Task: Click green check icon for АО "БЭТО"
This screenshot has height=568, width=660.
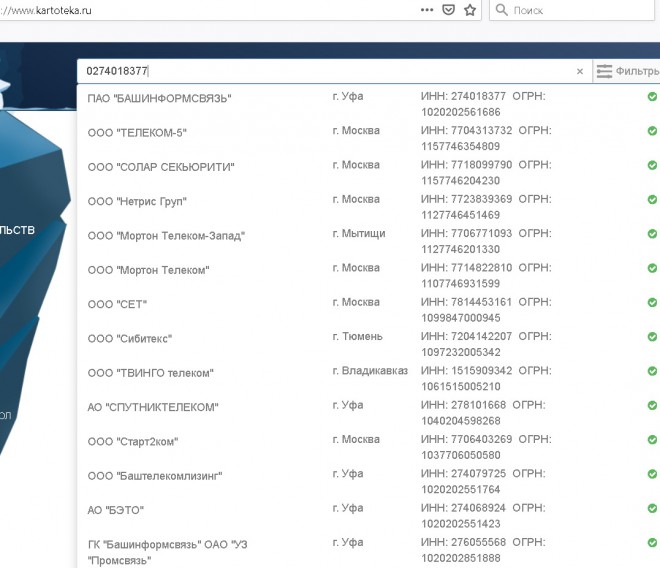Action: coord(652,509)
